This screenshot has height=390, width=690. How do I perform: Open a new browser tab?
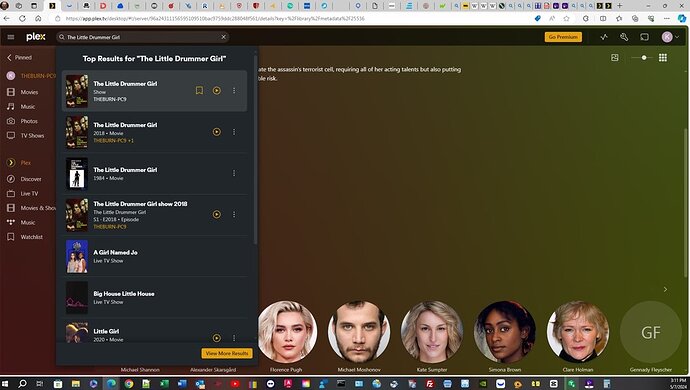coord(620,6)
